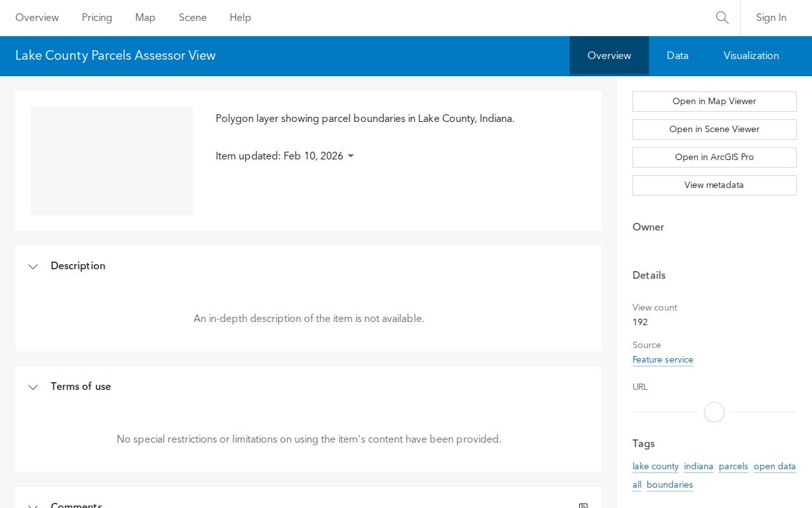The image size is (812, 508).
Task: Click the Sign In link
Action: tap(771, 18)
